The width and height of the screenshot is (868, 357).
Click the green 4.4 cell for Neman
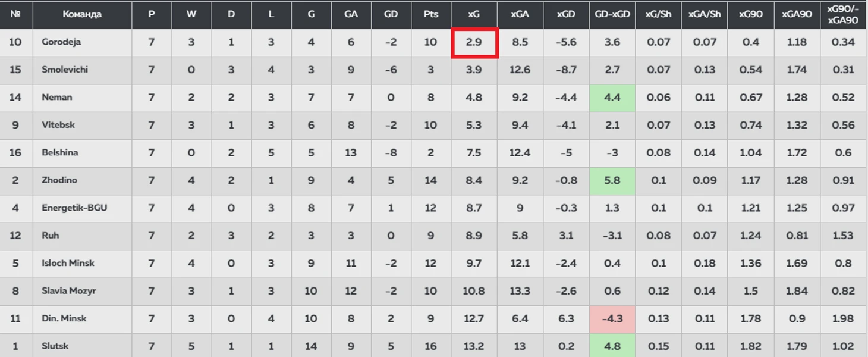(612, 98)
